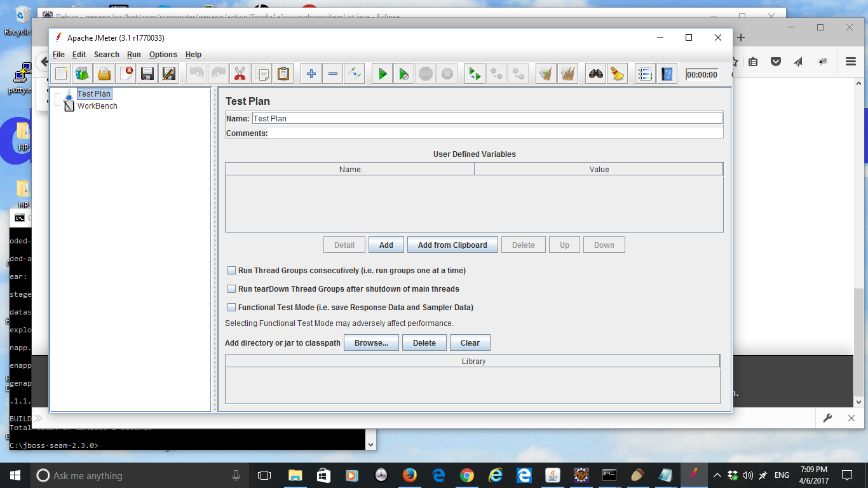This screenshot has width=868, height=488.
Task: Reset search using the yellow broom icon
Action: click(617, 74)
